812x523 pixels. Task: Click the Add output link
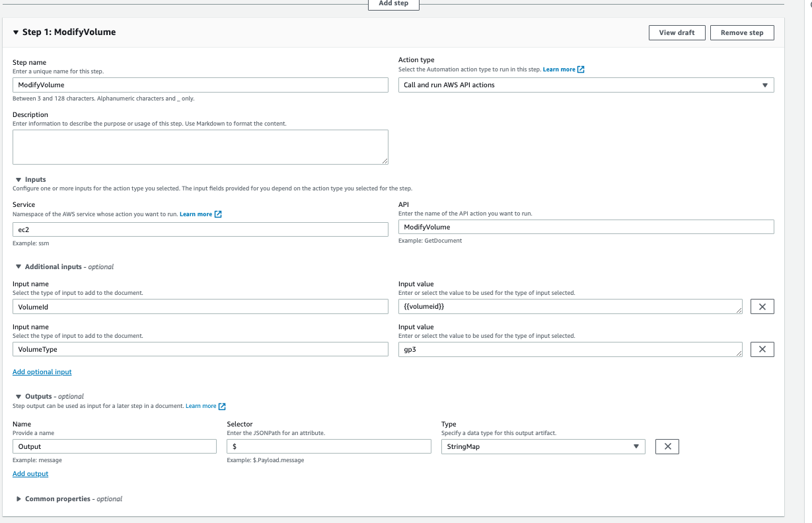(x=30, y=473)
